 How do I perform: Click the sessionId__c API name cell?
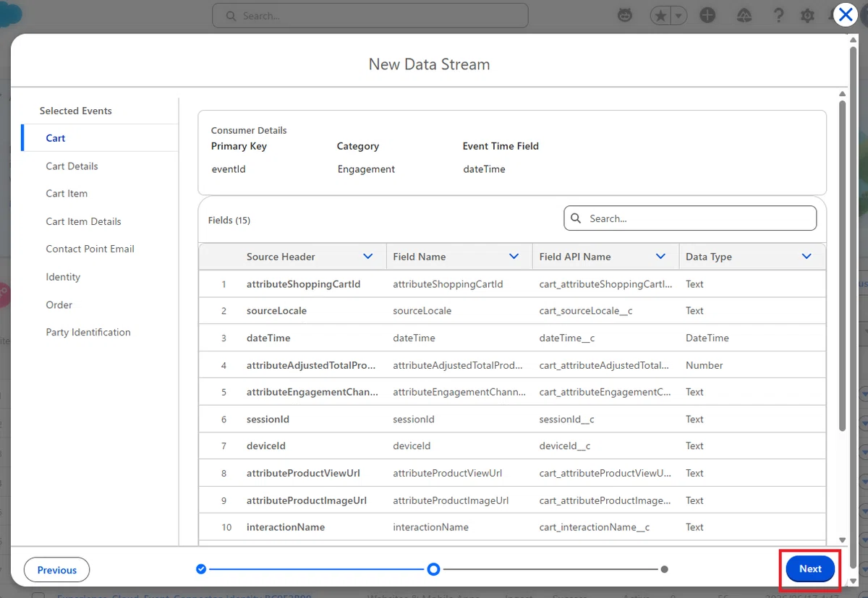click(x=567, y=419)
